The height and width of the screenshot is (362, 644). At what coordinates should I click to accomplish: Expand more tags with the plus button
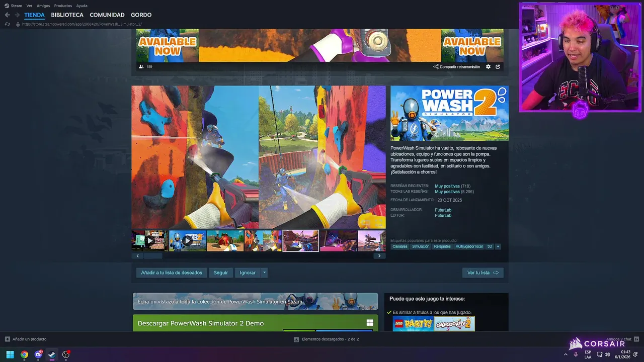click(x=498, y=246)
